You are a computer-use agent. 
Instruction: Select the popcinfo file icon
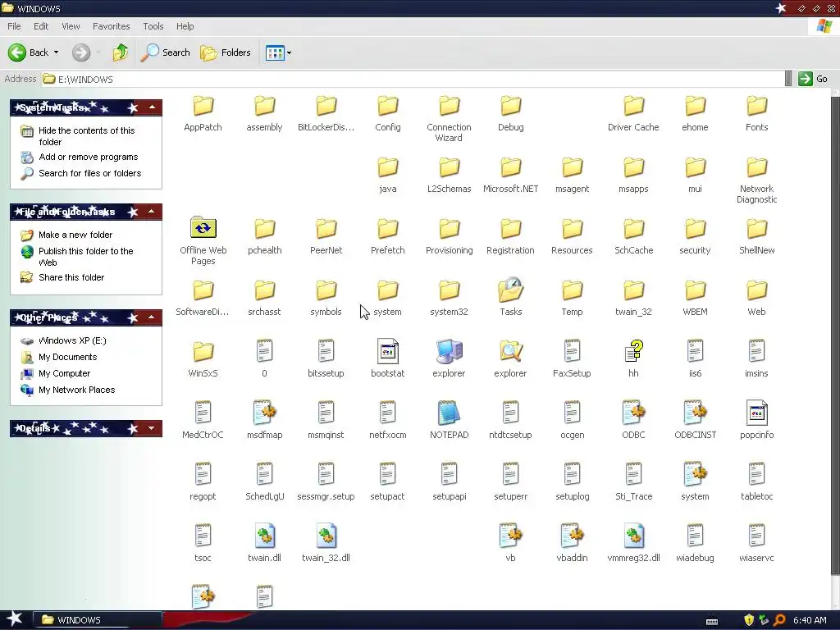click(x=756, y=413)
